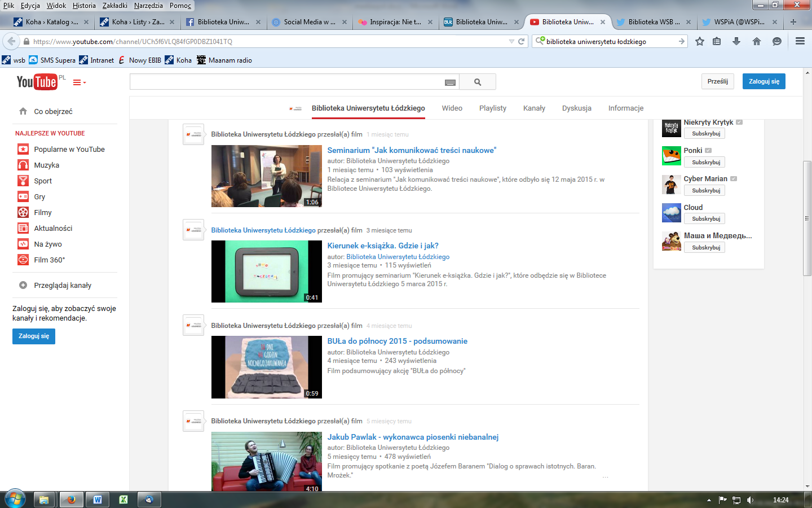Switch to the Informacje channel tab
Screen dimensions: 812x508
(x=626, y=108)
